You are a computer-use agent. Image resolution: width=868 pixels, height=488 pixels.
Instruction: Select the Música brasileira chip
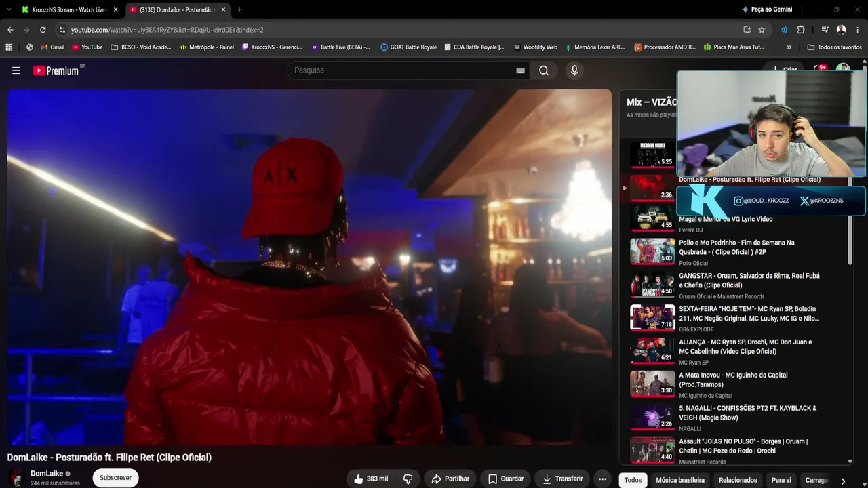680,480
